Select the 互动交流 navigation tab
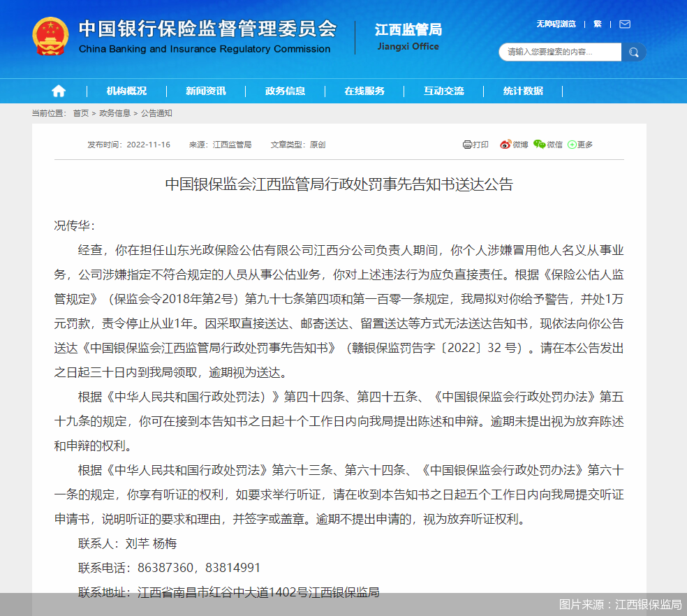The width and height of the screenshot is (687, 616). 443,91
